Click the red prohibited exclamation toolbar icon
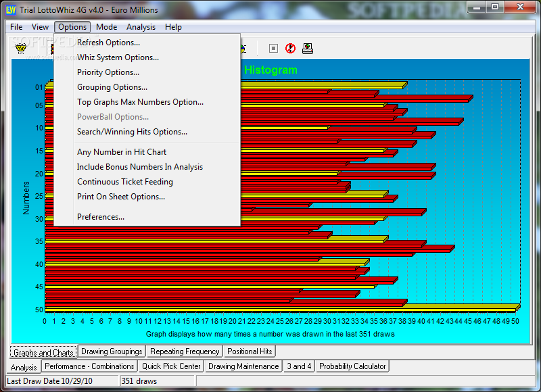Viewport: 541px width, 392px height. tap(291, 49)
